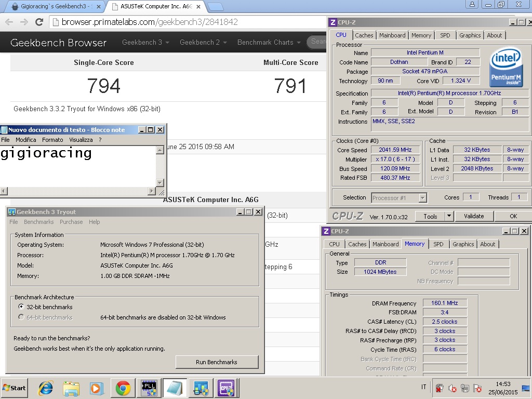Click the Tools button in CPU-Z

(x=430, y=216)
